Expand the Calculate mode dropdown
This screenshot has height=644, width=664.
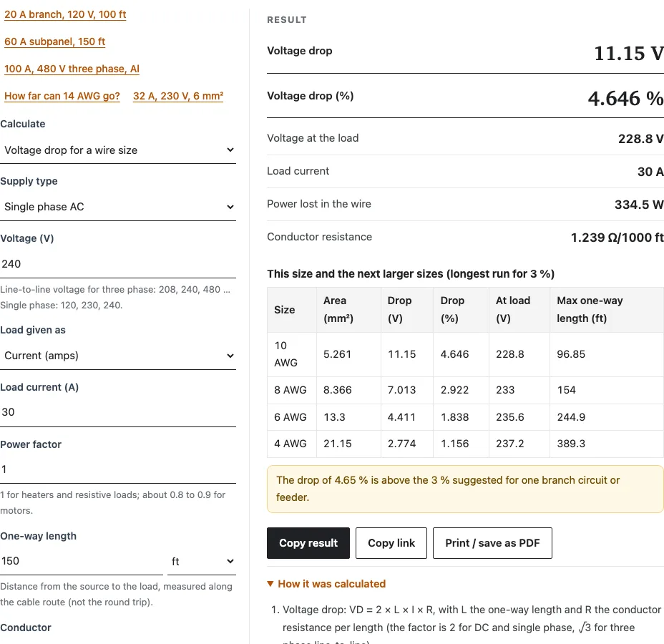click(x=118, y=150)
